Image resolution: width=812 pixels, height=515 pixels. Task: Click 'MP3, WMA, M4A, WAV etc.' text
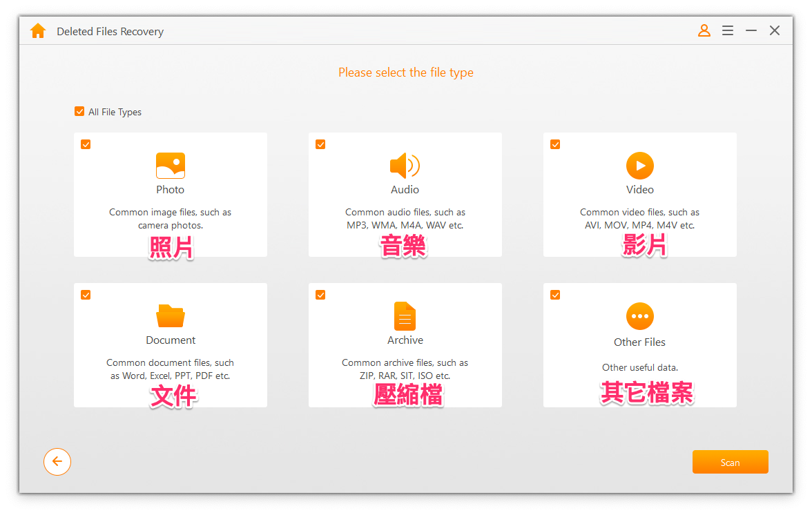click(x=405, y=225)
